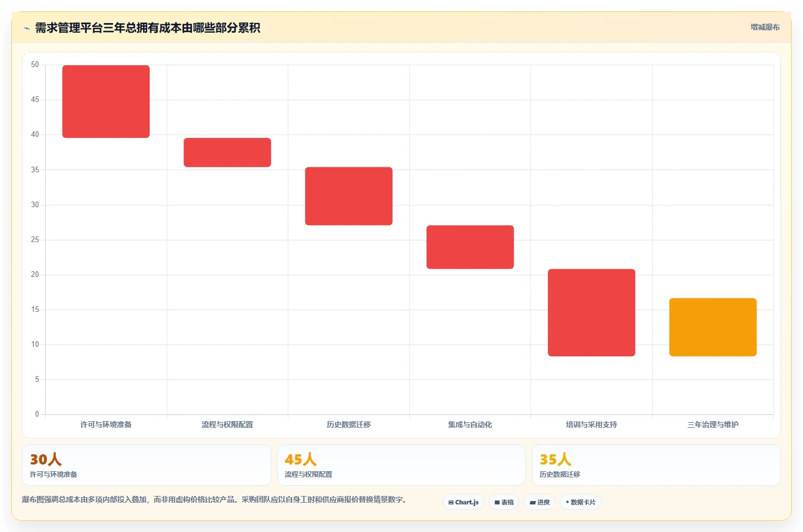Select the 表格 chip
Screen dimensions: 803x532
coord(504,502)
